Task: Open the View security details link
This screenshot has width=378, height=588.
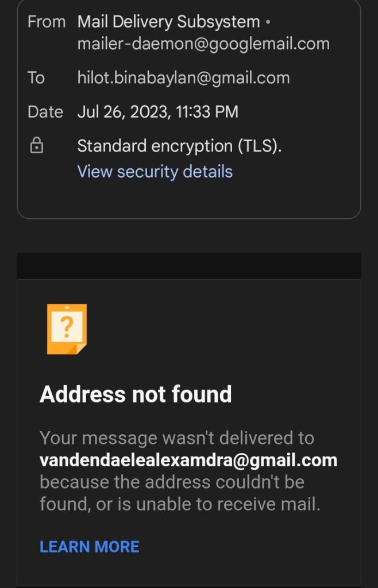Action: point(155,171)
